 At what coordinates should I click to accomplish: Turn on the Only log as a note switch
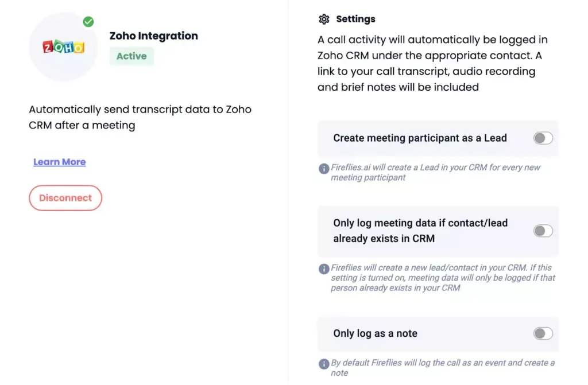542,333
